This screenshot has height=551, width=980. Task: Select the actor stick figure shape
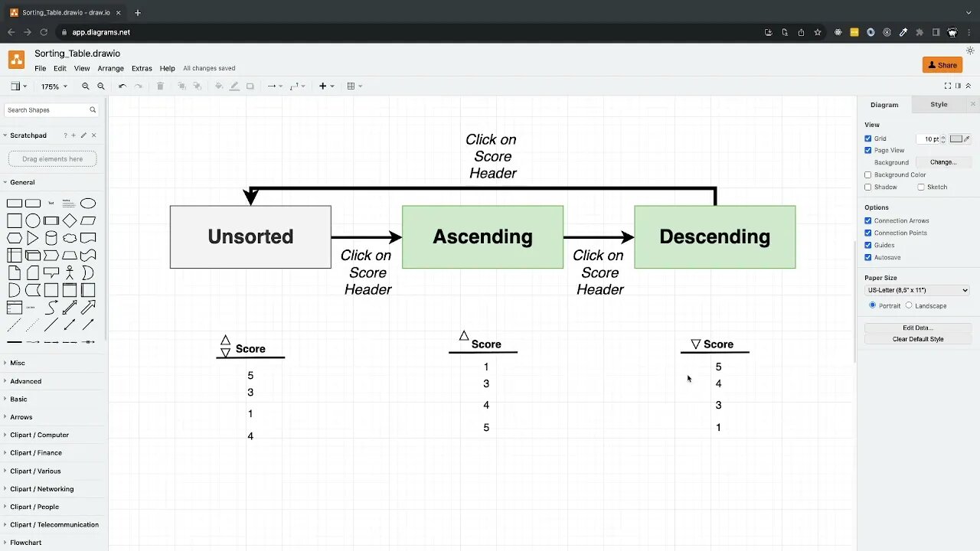tap(70, 272)
